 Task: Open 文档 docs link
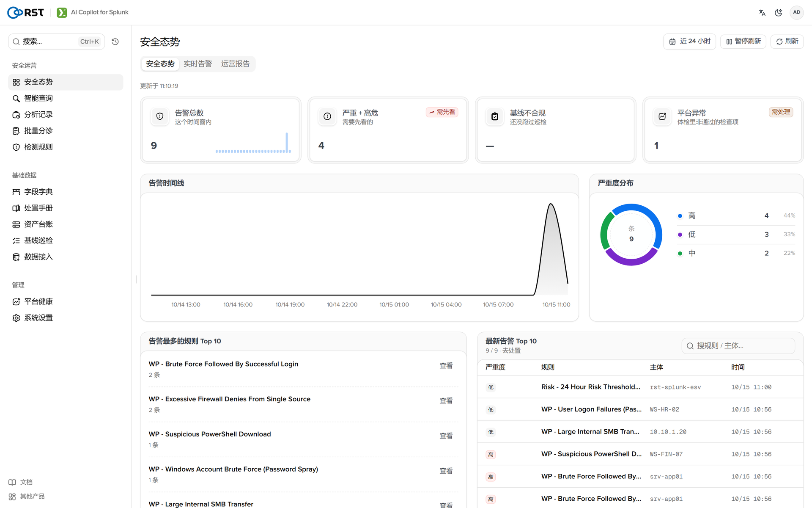coord(21,482)
